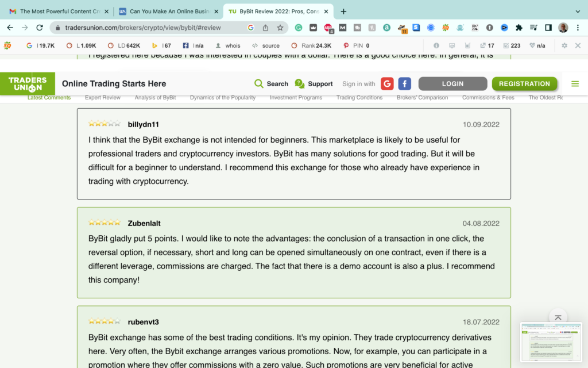588x368 pixels.
Task: Open Trading Conditions section
Action: point(359,98)
